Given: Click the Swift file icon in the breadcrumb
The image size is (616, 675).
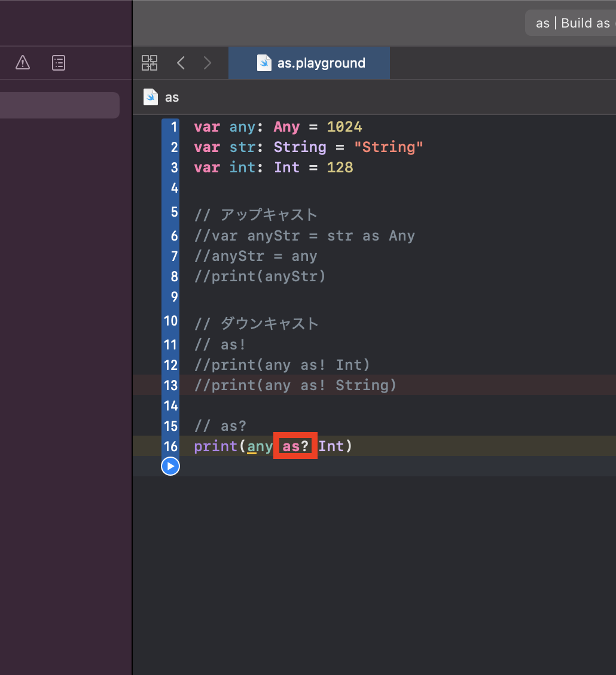Looking at the screenshot, I should [151, 98].
